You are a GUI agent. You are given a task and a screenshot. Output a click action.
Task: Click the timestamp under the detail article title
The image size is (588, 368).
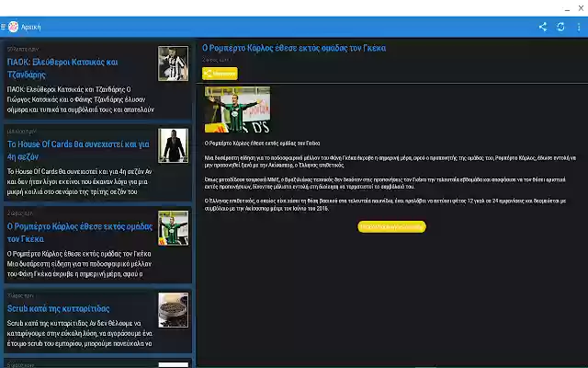click(215, 60)
